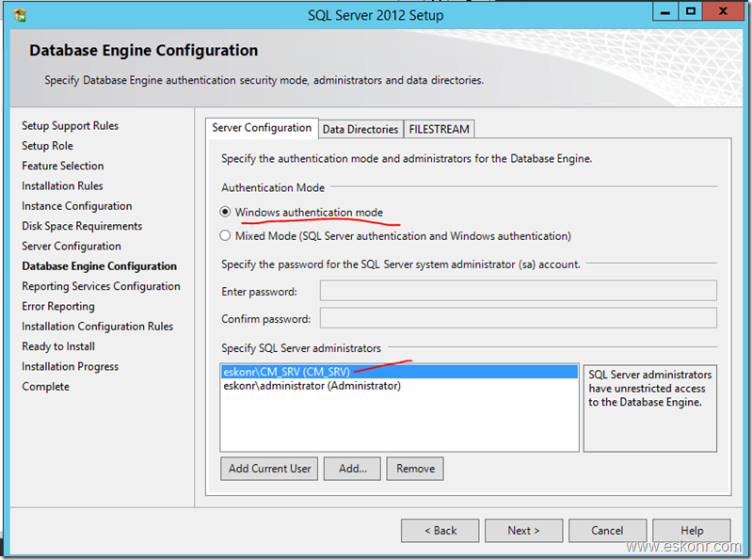
Task: Go back with the < Back button
Action: click(x=440, y=530)
